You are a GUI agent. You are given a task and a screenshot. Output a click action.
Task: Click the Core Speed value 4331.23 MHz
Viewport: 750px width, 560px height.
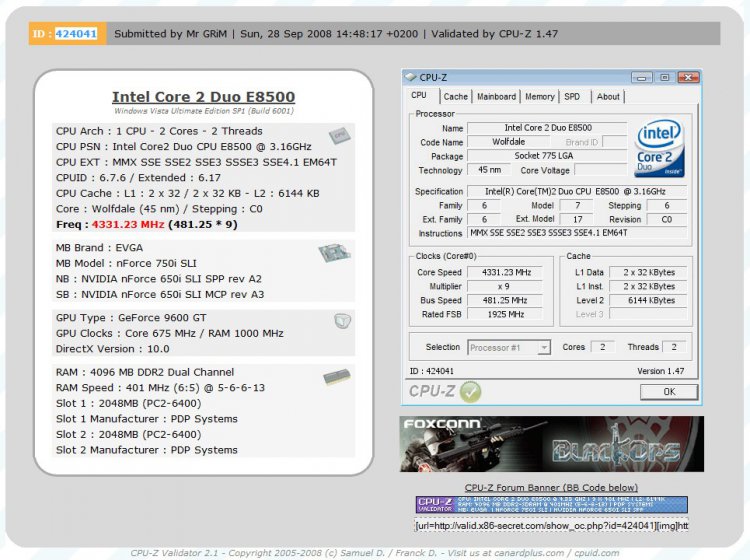(505, 272)
